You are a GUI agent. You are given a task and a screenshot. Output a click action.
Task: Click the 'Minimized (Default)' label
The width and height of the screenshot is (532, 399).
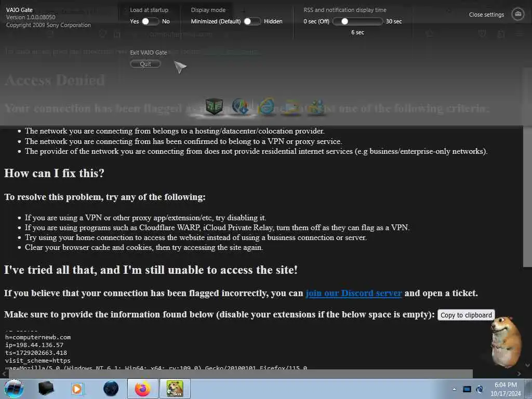[216, 21]
